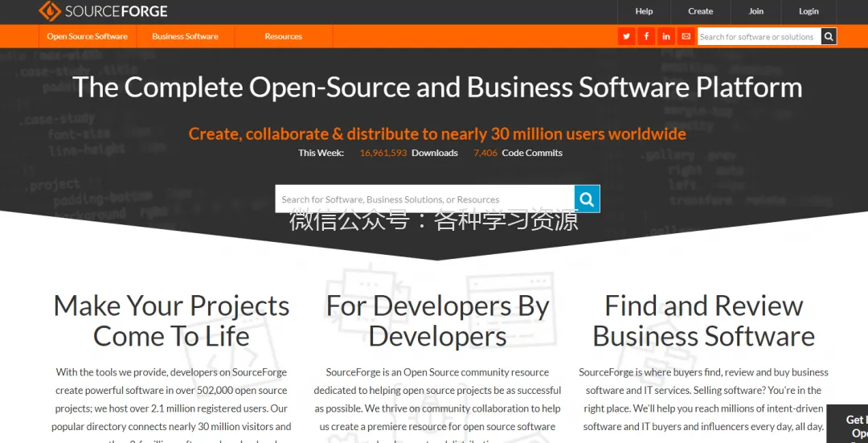Click the header search magnifier button

(829, 36)
